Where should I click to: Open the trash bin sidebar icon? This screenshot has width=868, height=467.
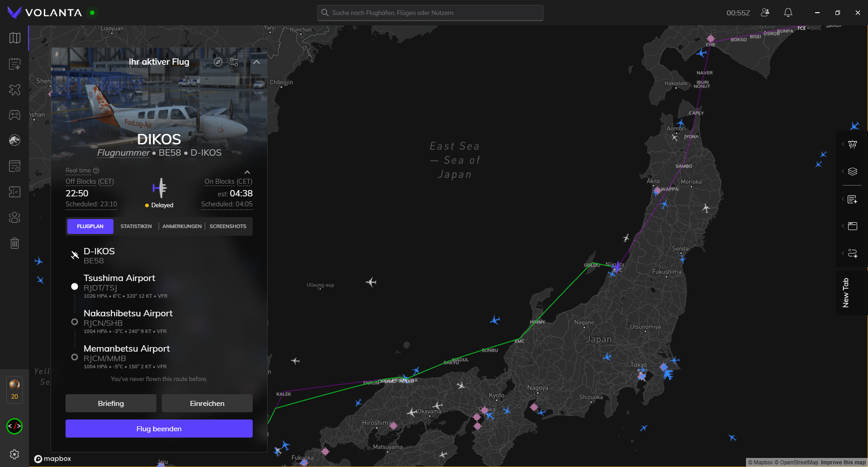pos(15,243)
